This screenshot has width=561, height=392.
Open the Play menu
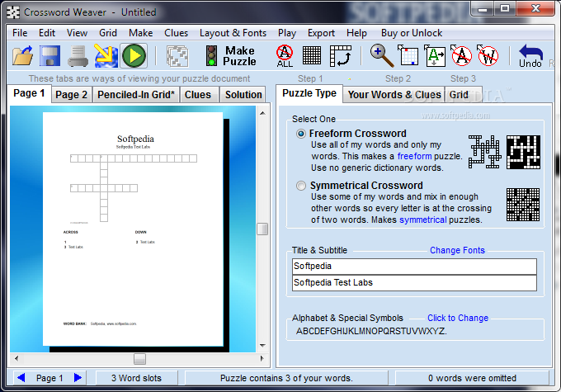point(287,33)
